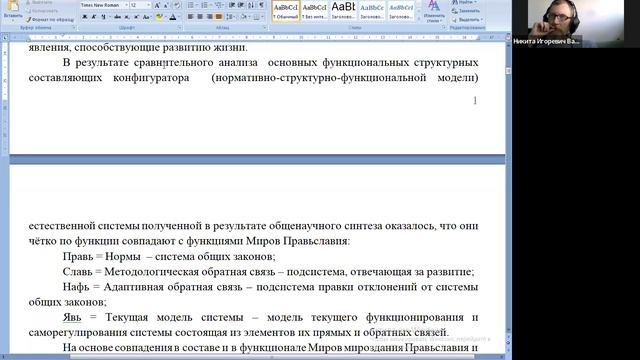Apply the Обычный (Normal) style
The height and width of the screenshot is (360, 640).
[286, 11]
